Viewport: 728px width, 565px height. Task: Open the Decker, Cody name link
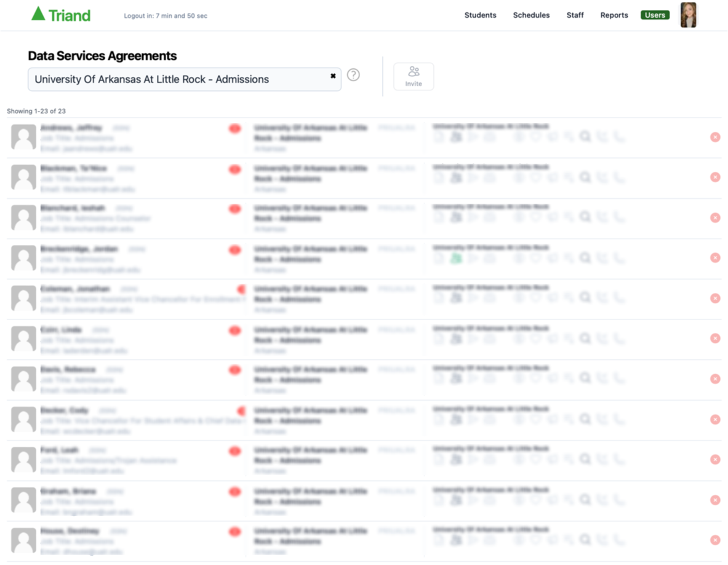pos(64,411)
